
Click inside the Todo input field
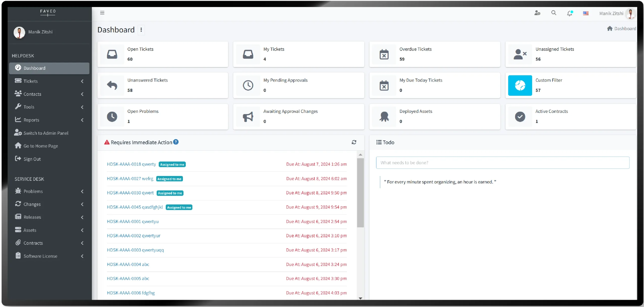pyautogui.click(x=502, y=162)
